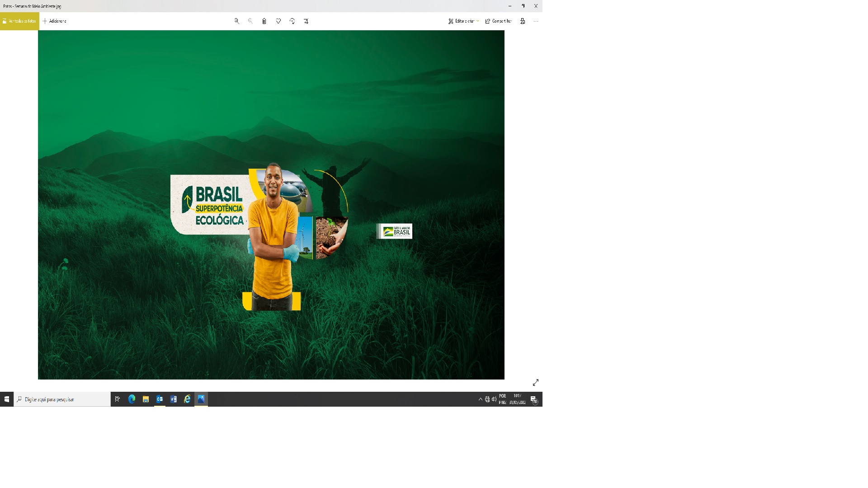Click the Adicionar a button
This screenshot has width=868, height=488.
tap(54, 21)
